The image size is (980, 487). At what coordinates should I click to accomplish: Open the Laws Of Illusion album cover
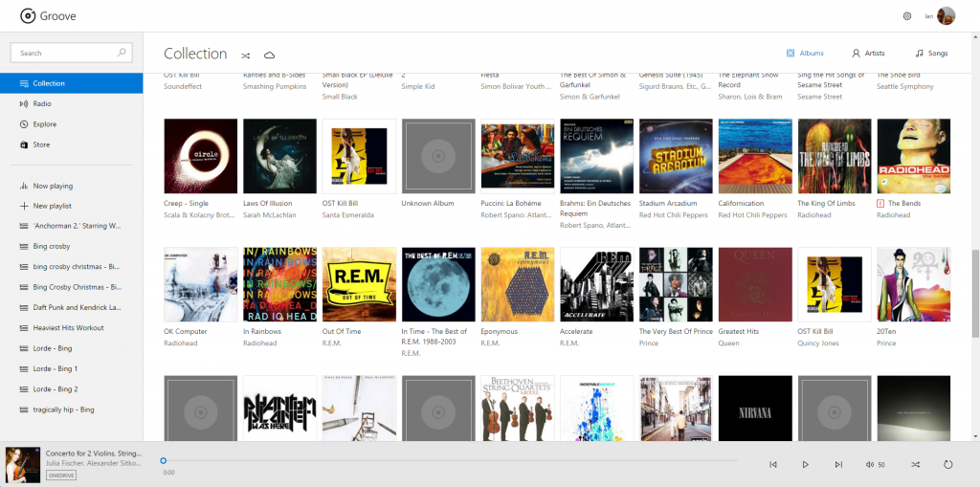point(280,156)
